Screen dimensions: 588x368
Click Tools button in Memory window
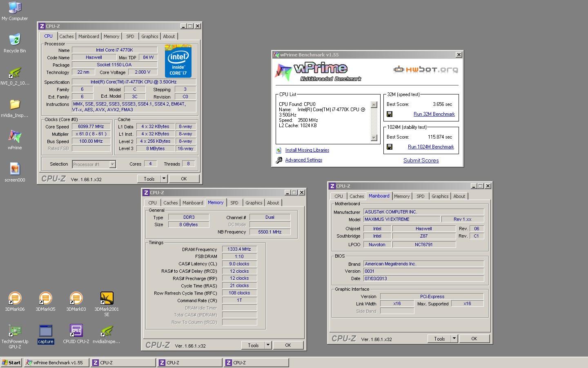(x=253, y=345)
